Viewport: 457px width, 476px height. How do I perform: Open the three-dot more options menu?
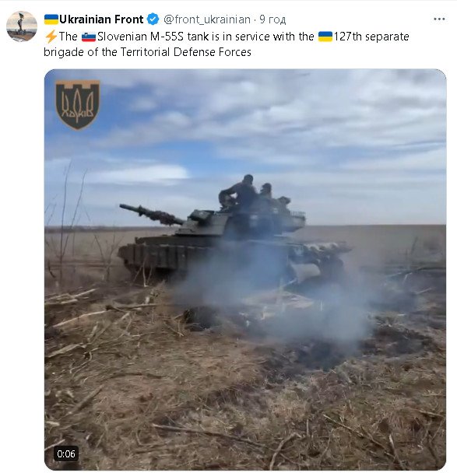(439, 19)
